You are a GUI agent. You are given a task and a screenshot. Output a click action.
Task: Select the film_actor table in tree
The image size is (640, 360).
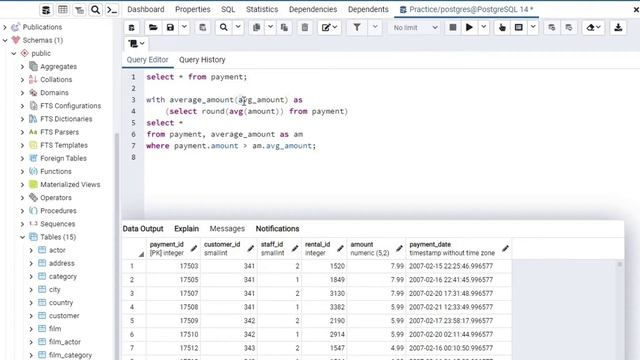64,342
